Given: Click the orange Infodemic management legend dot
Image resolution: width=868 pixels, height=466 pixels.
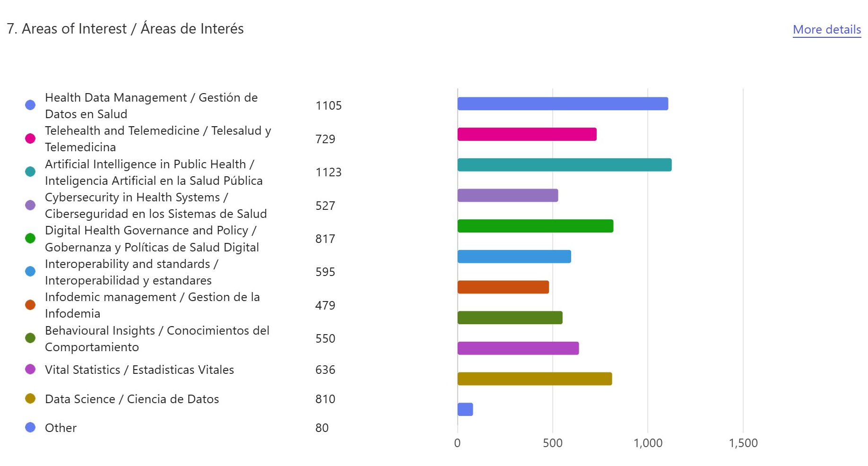Looking at the screenshot, I should tap(30, 305).
